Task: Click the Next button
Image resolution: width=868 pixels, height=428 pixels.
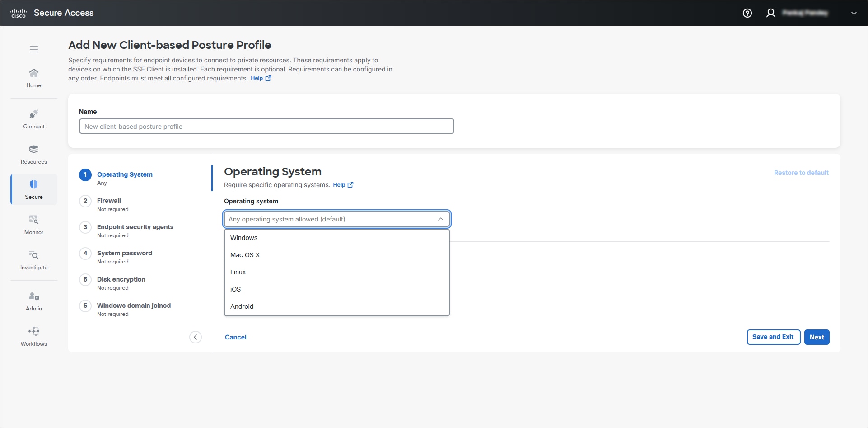Action: (x=817, y=337)
